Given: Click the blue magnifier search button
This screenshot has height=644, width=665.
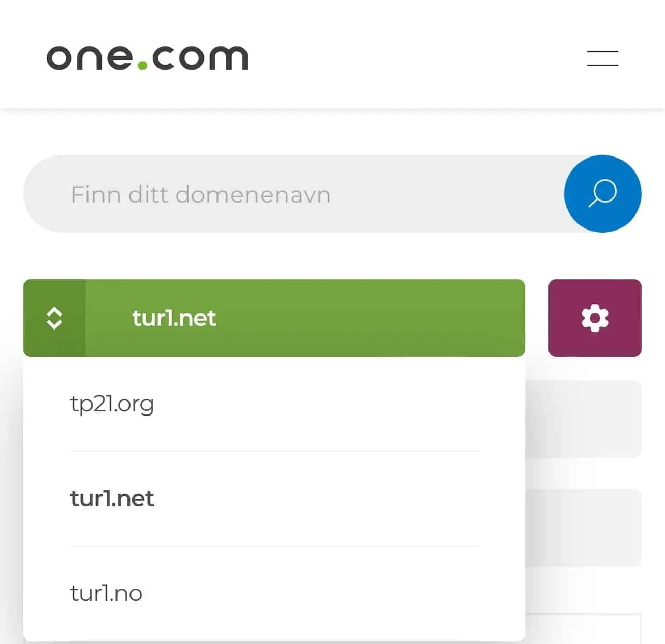Looking at the screenshot, I should [x=602, y=194].
